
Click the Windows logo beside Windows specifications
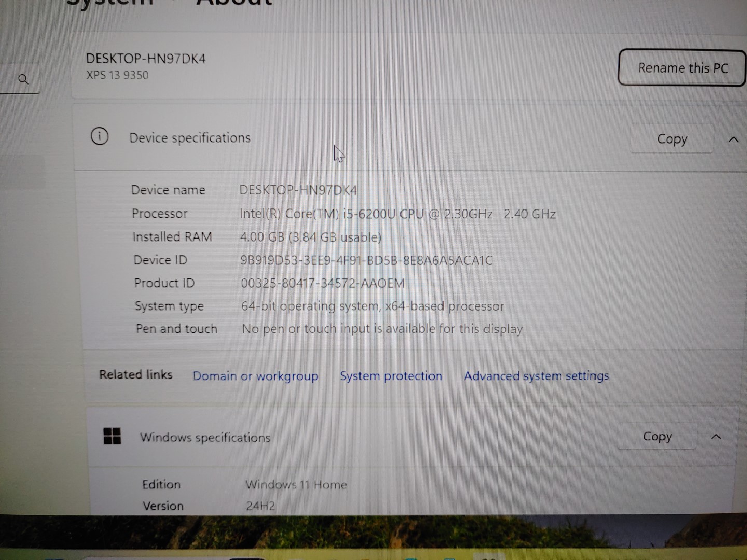click(112, 437)
